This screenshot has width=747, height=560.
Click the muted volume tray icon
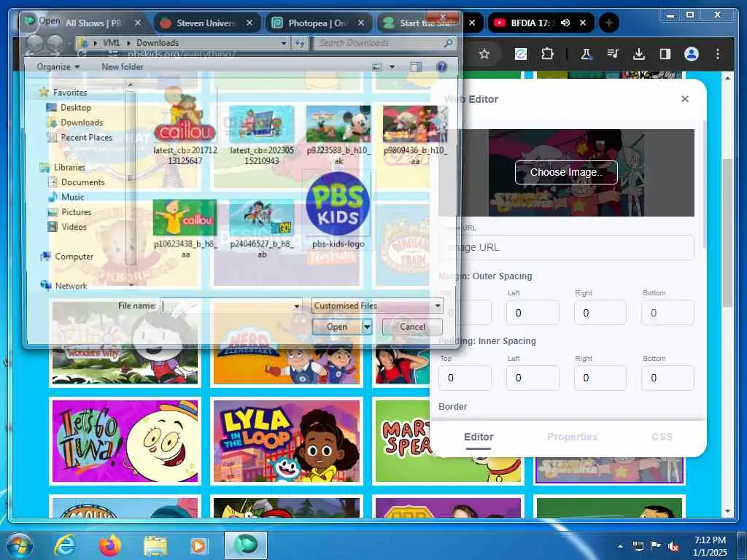click(673, 546)
